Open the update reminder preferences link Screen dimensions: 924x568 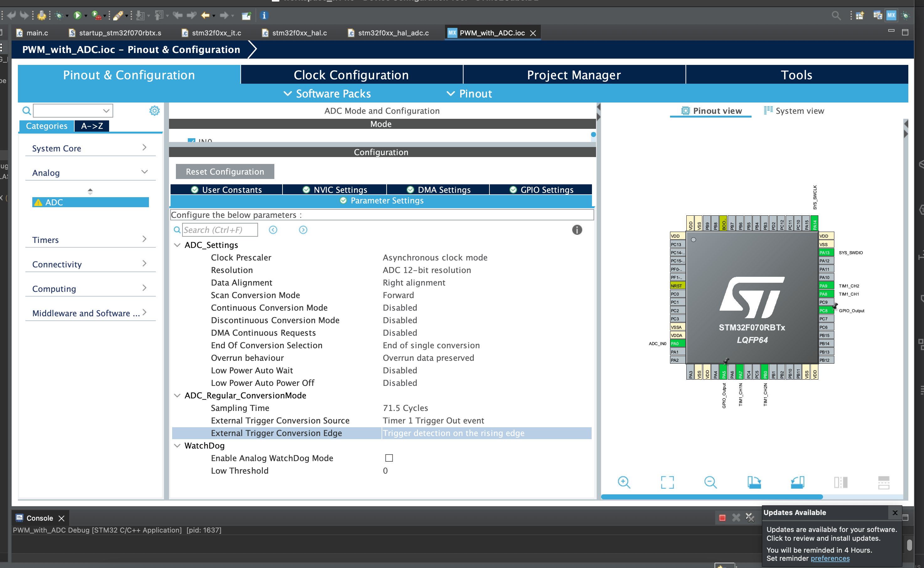(830, 558)
